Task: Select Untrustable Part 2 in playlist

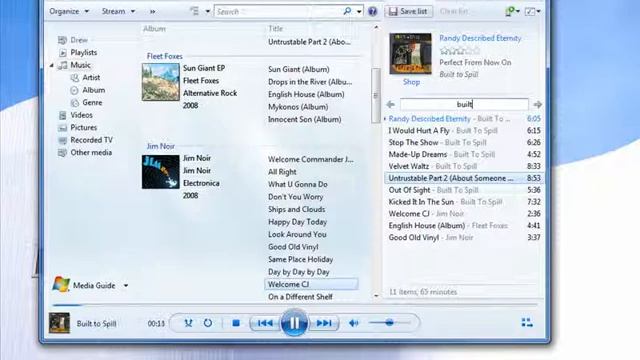Action: coord(464,178)
